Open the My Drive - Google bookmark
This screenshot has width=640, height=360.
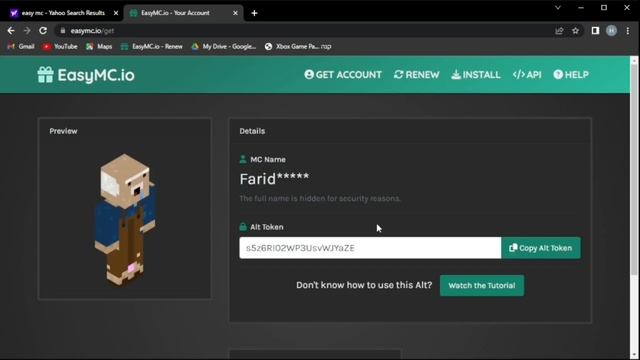click(x=224, y=47)
